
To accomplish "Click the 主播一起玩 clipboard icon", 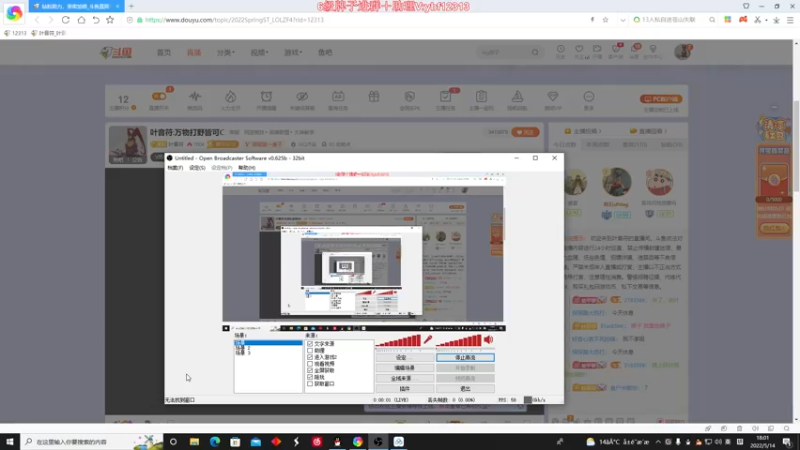I will coord(481,96).
